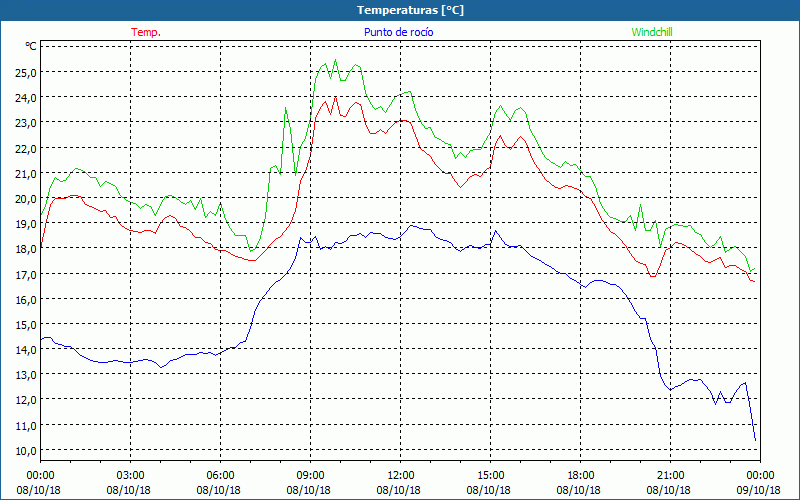Screen dimensions: 800x500
Task: Click the green Windchill legend label
Action: click(652, 32)
